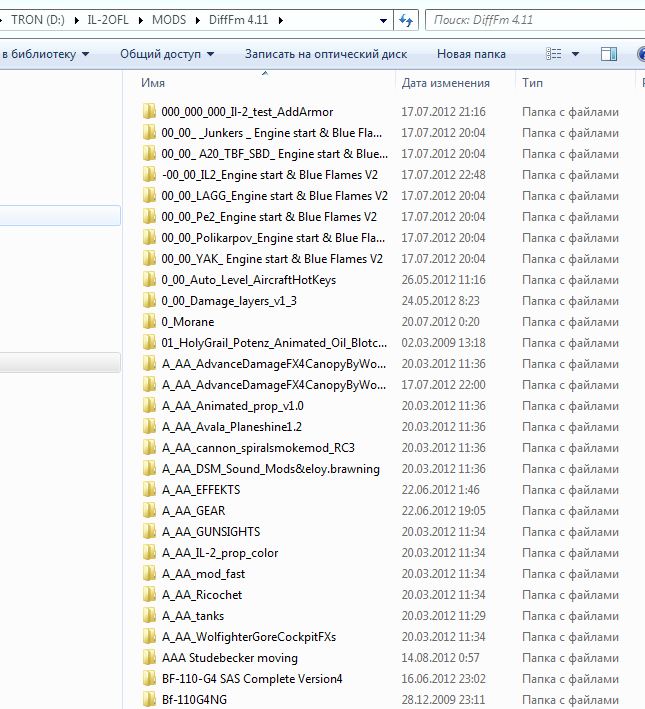Open the view options dropdown arrow
645x709 pixels.
click(x=575, y=54)
